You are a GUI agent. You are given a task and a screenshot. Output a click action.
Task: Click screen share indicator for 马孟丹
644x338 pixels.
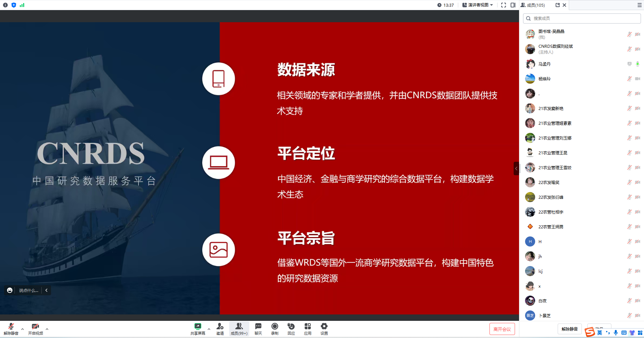coord(630,64)
